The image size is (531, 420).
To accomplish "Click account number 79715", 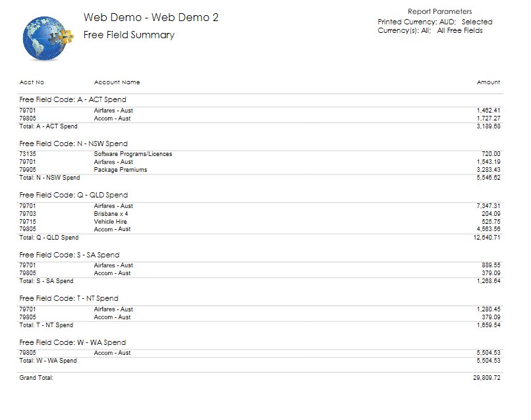I will (x=28, y=222).
